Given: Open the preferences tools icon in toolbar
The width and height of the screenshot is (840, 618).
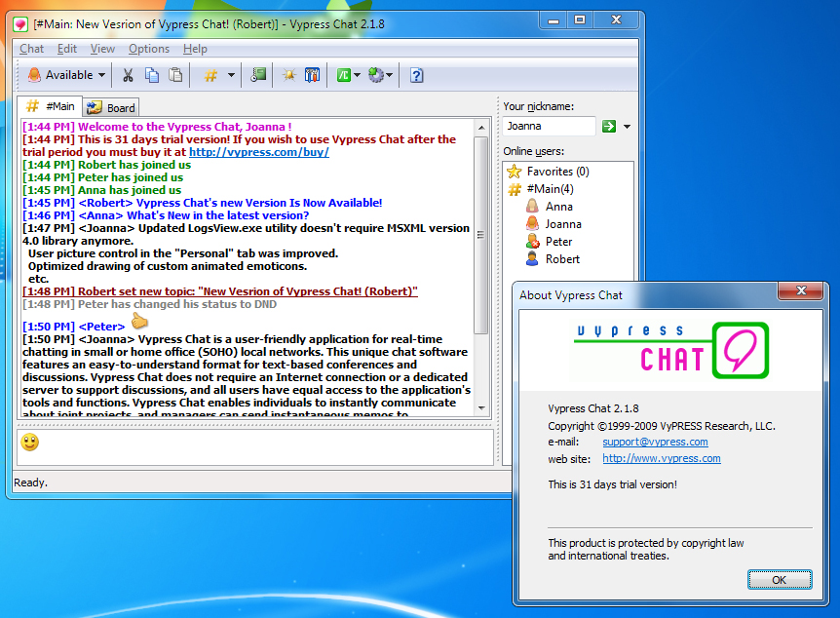Looking at the screenshot, I should 312,75.
